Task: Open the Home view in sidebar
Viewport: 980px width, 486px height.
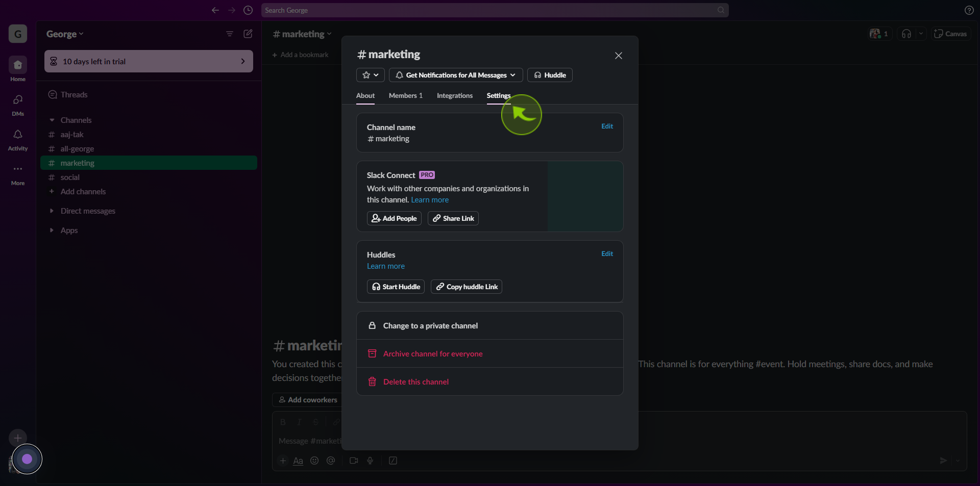Action: click(x=18, y=69)
